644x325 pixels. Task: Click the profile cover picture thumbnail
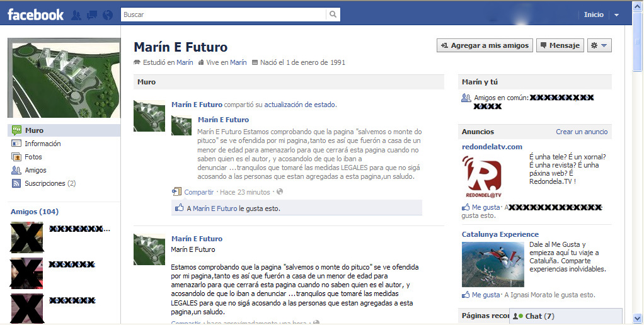(64, 78)
